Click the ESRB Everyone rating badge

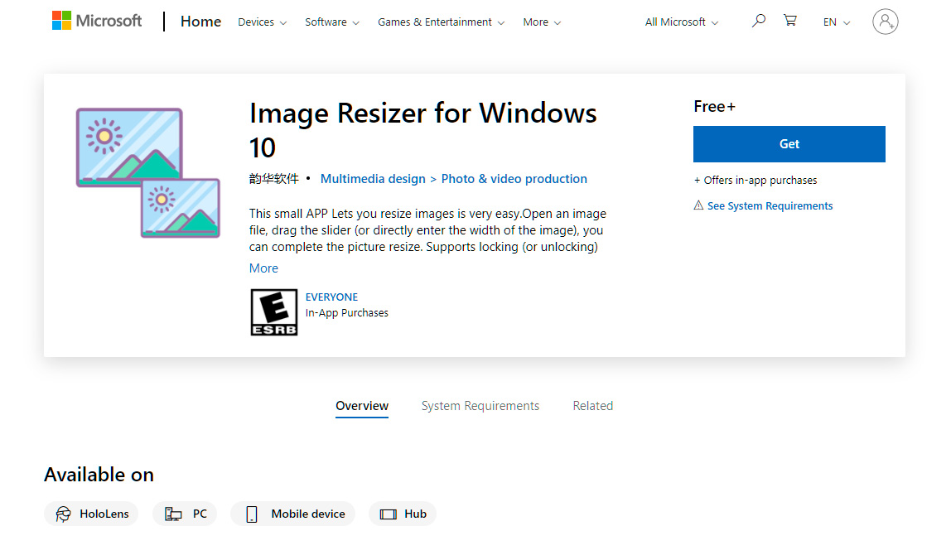click(273, 312)
